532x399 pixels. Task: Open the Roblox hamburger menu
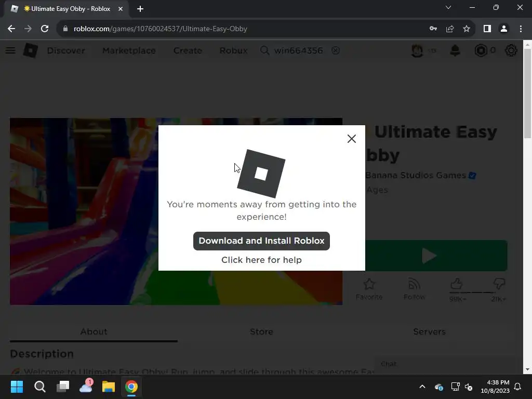pos(10,50)
